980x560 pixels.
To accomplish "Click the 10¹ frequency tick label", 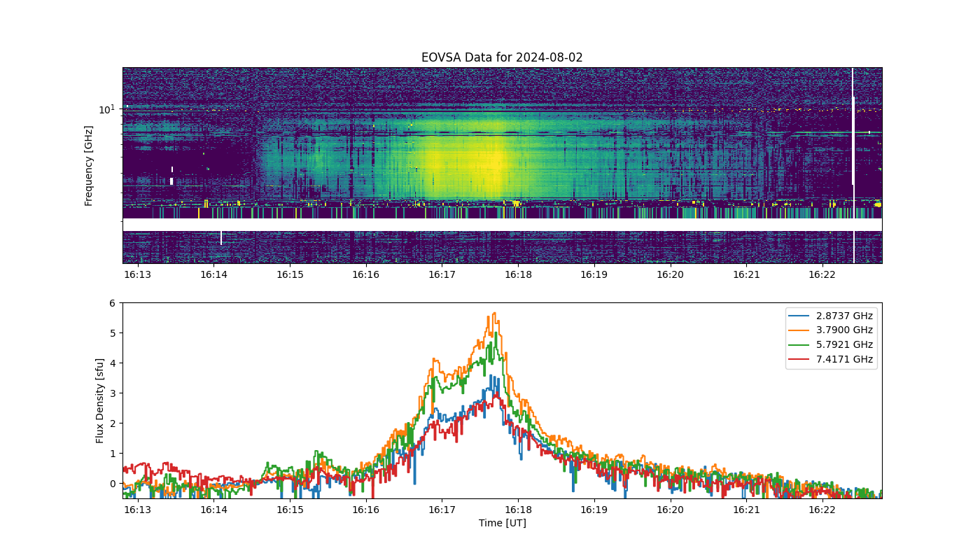I will point(106,108).
